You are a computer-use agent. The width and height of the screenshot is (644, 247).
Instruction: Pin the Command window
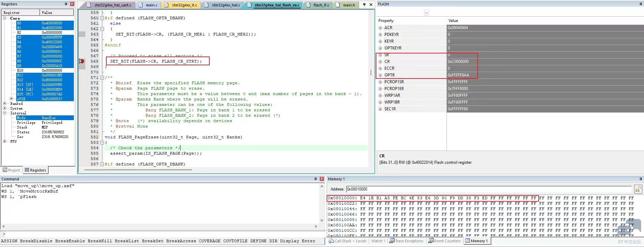[315, 179]
